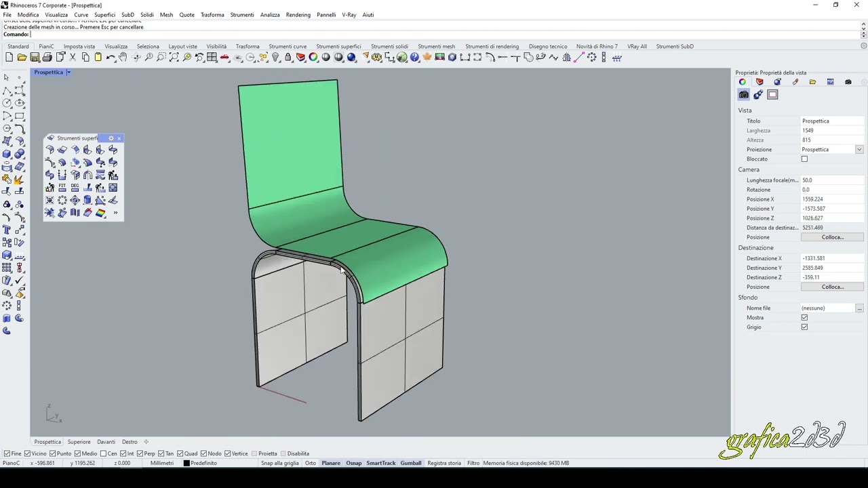Click the Four Viewports layout icon
Viewport: 868px width, 488px height.
[212, 58]
